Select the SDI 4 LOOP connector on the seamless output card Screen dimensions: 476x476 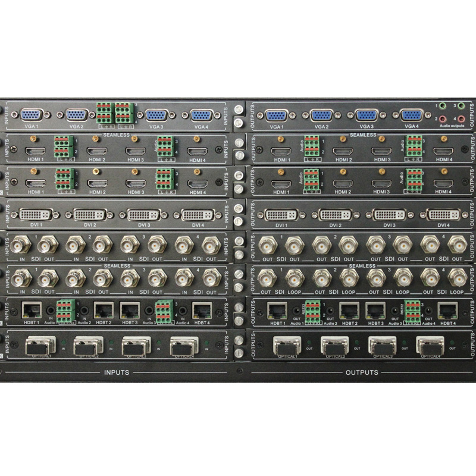click(x=457, y=278)
